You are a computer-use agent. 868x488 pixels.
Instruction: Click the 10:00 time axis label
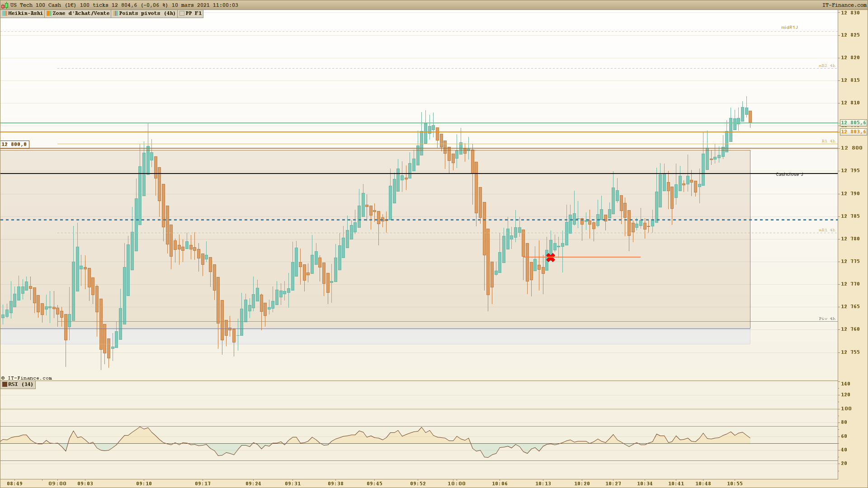coord(457,483)
